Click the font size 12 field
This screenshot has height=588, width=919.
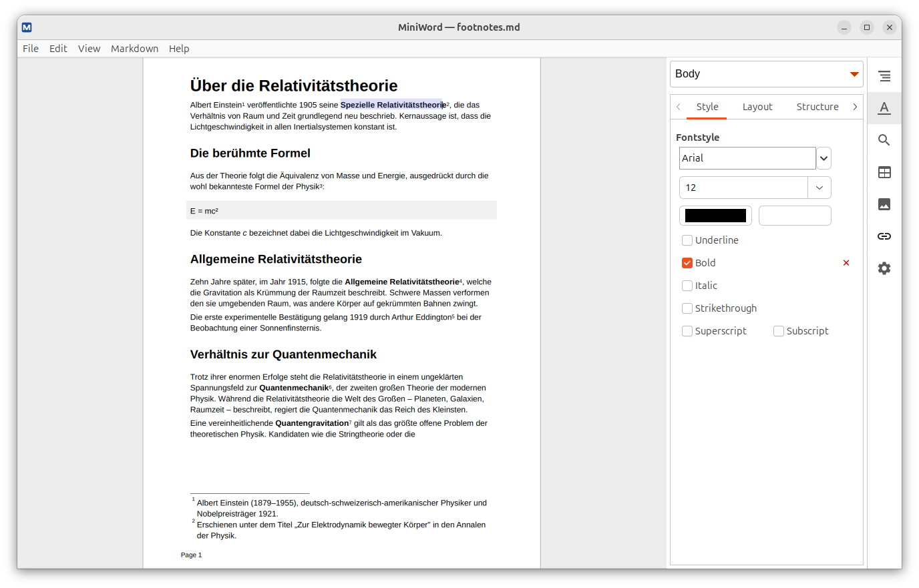743,188
